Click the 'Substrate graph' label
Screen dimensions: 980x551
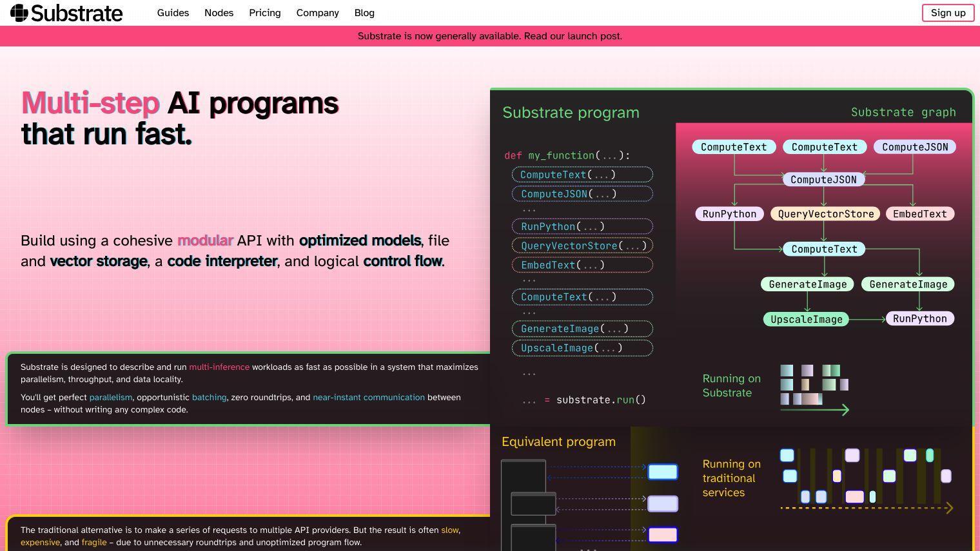tap(903, 112)
